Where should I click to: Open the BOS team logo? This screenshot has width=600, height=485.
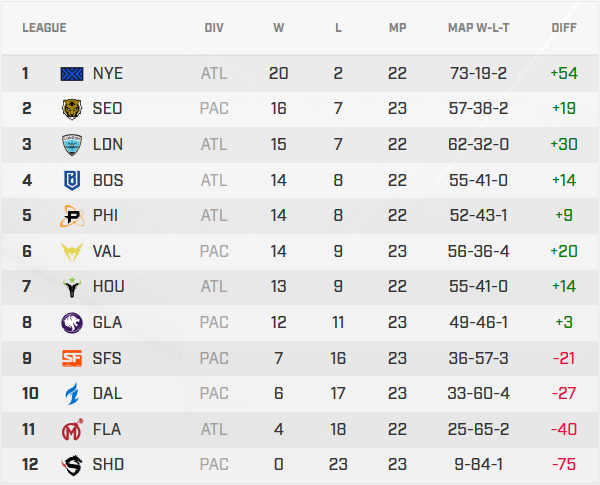[x=73, y=180]
